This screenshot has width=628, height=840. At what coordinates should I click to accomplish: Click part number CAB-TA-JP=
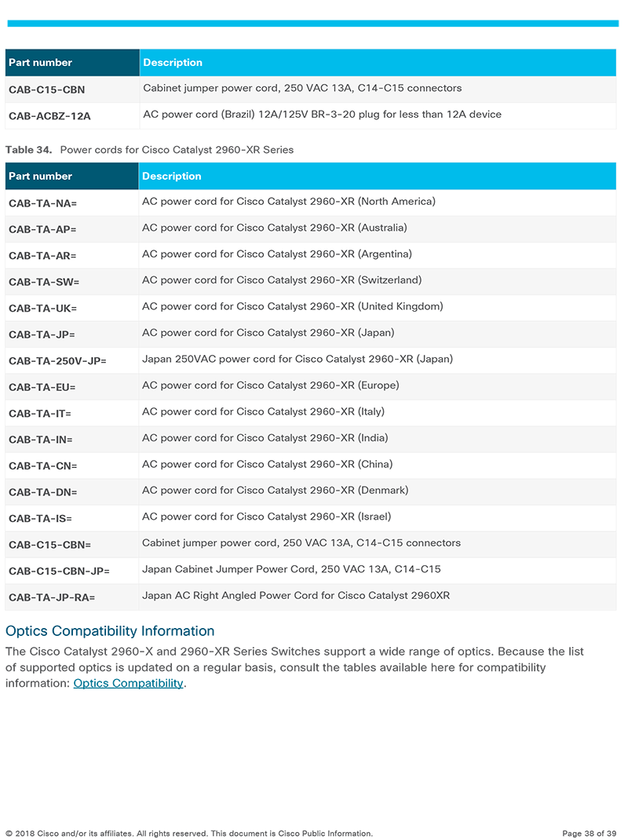coord(42,334)
